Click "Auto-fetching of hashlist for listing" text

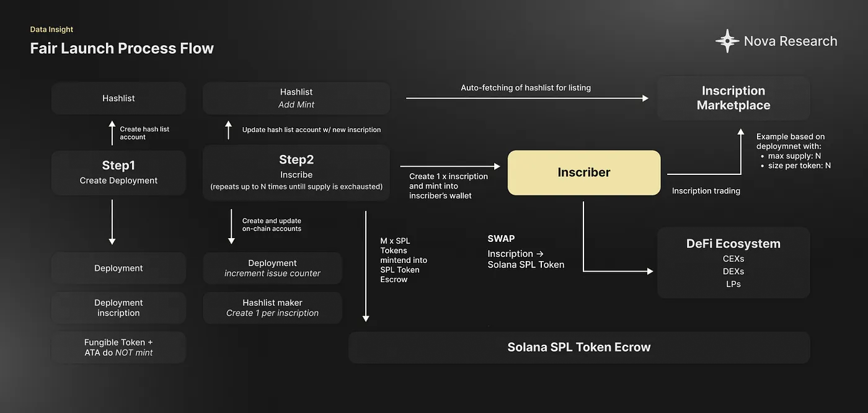click(526, 87)
